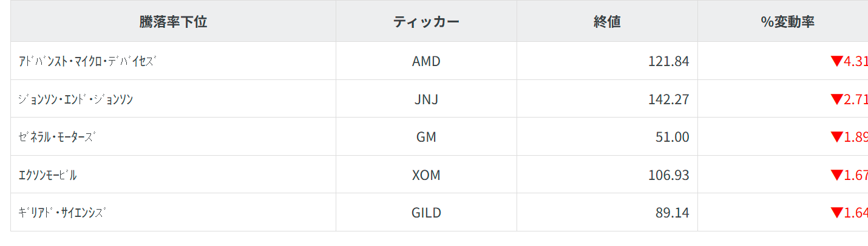Select the XOM ticker cell
The height and width of the screenshot is (246, 868).
pos(426,175)
